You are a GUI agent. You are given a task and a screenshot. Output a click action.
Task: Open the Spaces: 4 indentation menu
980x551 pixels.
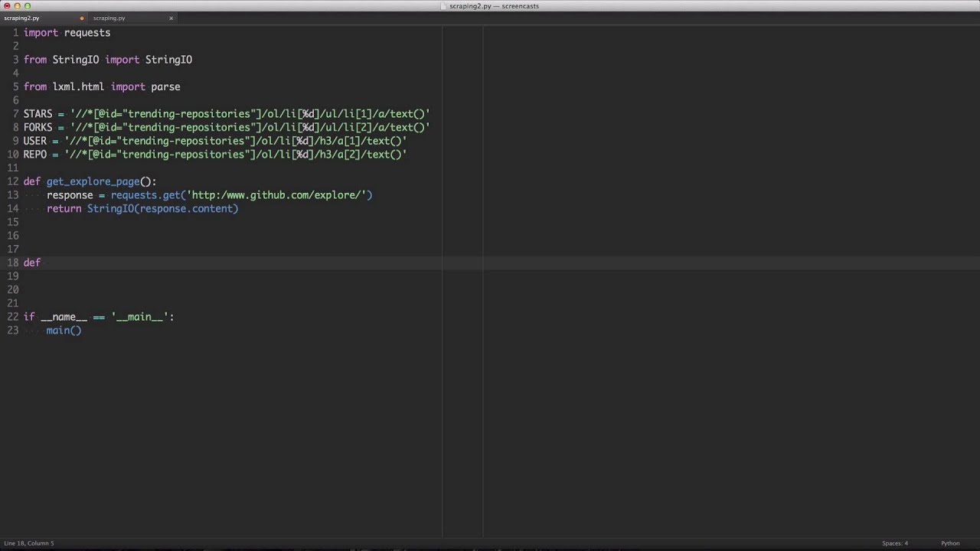[894, 543]
